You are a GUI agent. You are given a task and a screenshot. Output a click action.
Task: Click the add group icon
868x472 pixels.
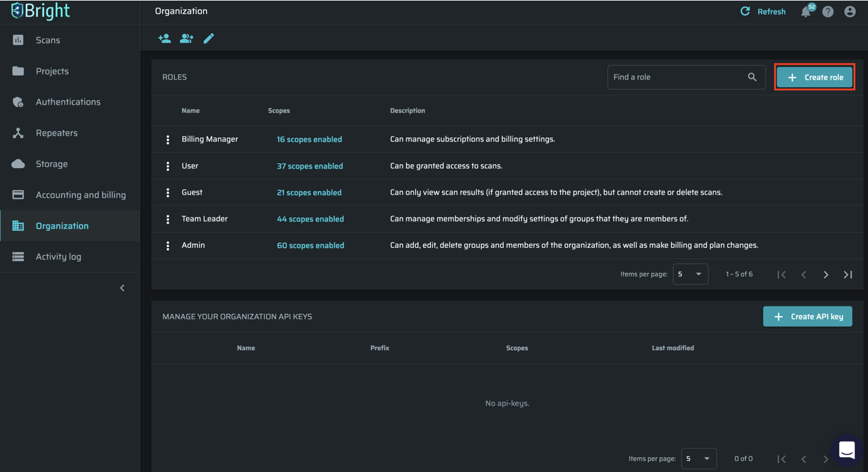186,38
